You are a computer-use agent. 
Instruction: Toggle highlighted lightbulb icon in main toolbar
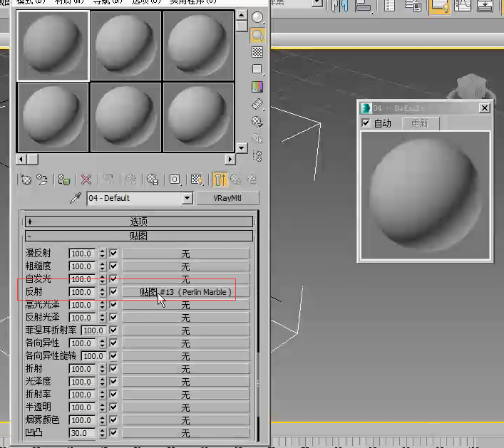click(x=440, y=6)
